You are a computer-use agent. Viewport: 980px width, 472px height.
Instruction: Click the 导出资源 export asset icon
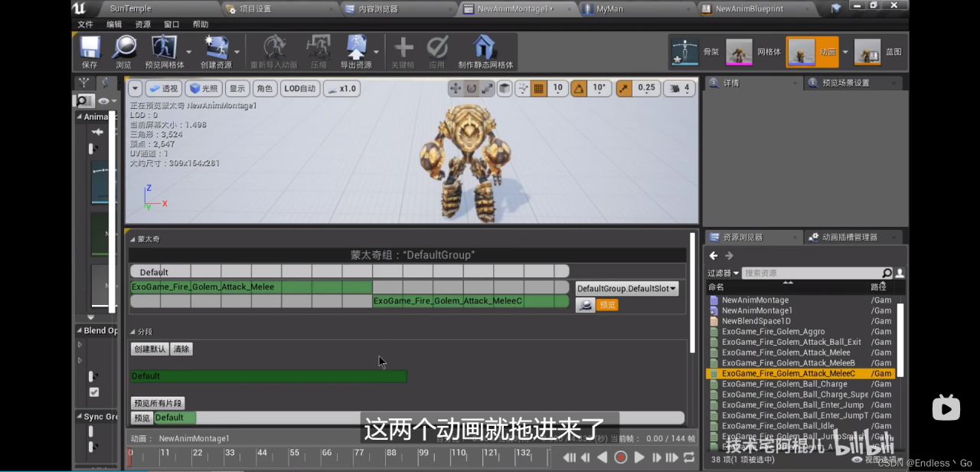(356, 48)
